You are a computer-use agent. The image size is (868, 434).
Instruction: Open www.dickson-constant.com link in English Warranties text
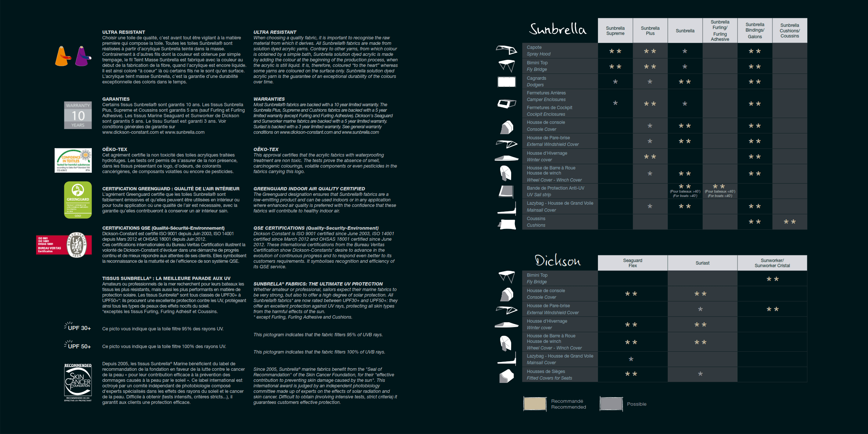pos(306,132)
